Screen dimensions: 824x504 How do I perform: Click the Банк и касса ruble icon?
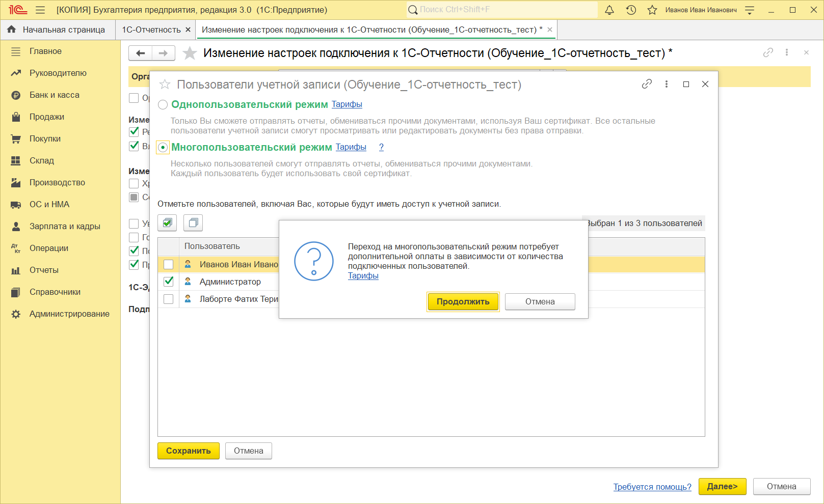(16, 95)
